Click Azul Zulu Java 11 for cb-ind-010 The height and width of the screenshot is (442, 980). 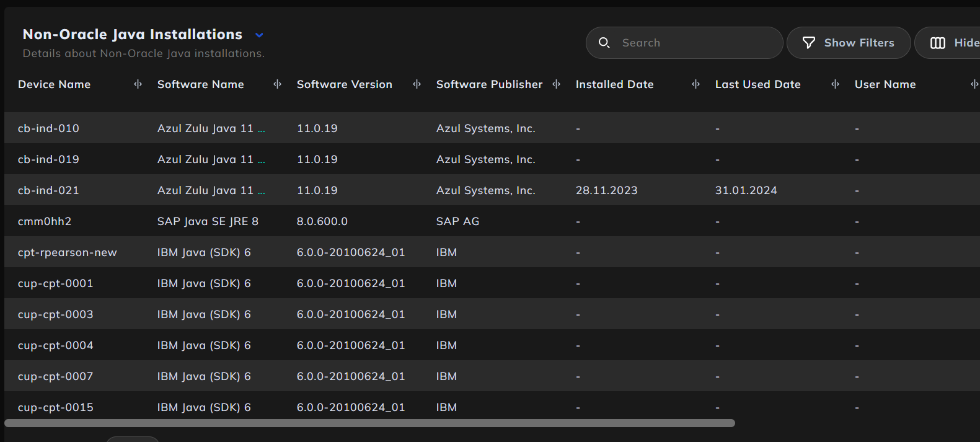(211, 128)
